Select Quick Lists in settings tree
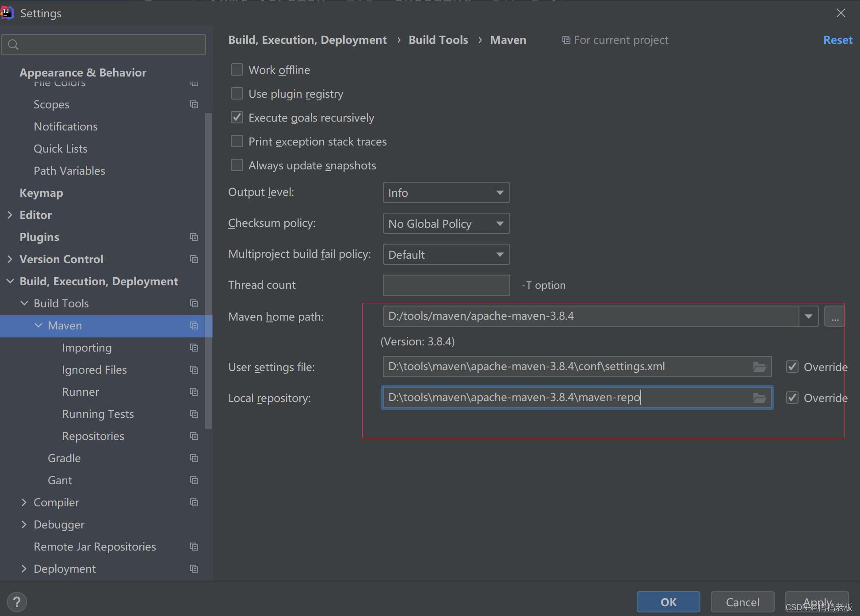 61,149
